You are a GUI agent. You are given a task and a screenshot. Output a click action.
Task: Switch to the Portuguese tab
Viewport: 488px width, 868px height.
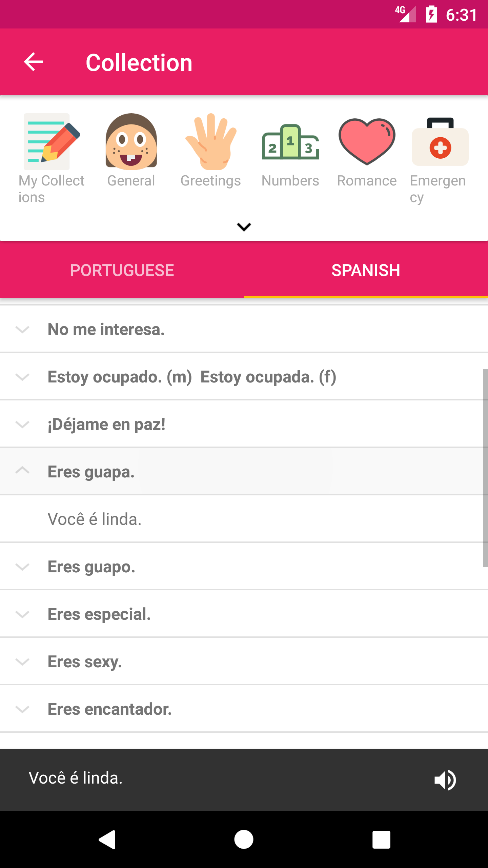click(x=122, y=270)
